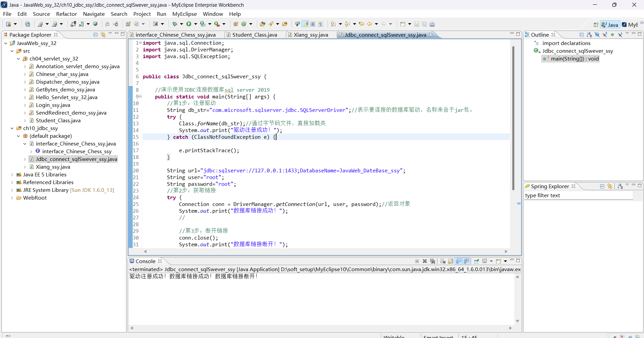Switch to the Java perspective button

click(x=610, y=25)
